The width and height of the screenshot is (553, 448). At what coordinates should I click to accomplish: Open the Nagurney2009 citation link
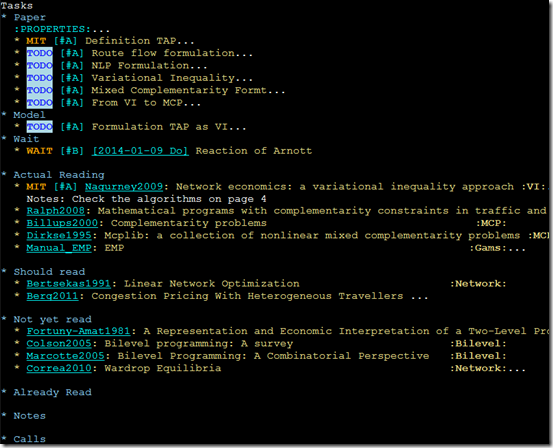click(124, 187)
